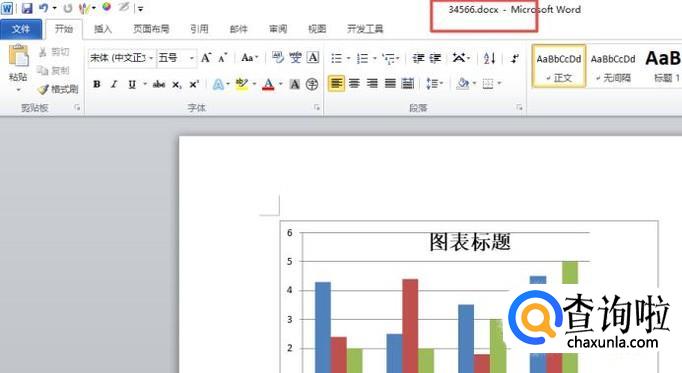Click the Format Painter brush icon
Screen dimensions: 682x373
[x=43, y=90]
